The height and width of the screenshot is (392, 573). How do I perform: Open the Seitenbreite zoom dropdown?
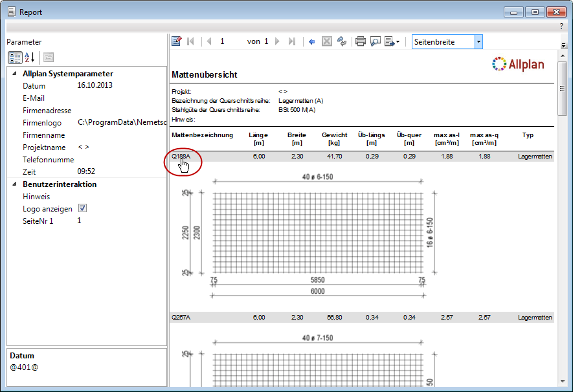click(478, 42)
